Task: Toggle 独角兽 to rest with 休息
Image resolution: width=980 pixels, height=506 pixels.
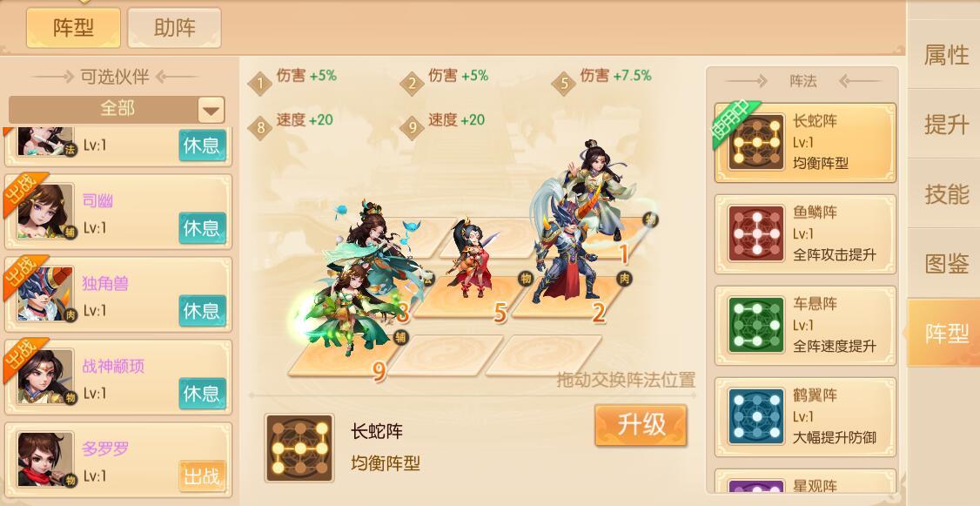Action: pos(202,310)
